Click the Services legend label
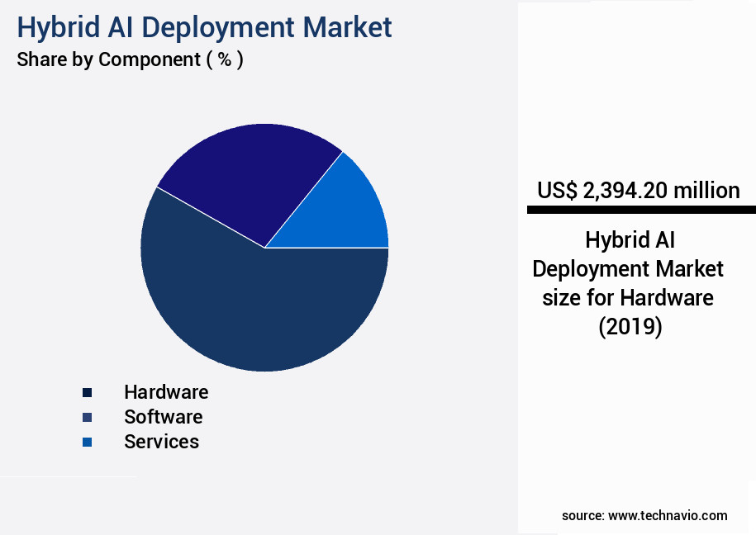The image size is (756, 535). click(x=161, y=442)
